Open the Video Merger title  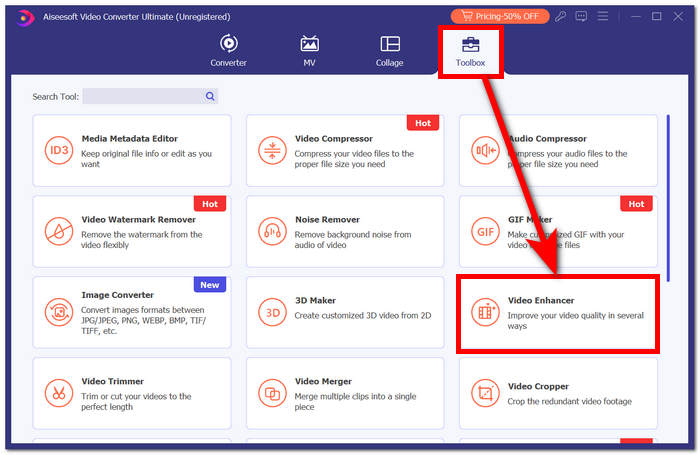tap(323, 381)
